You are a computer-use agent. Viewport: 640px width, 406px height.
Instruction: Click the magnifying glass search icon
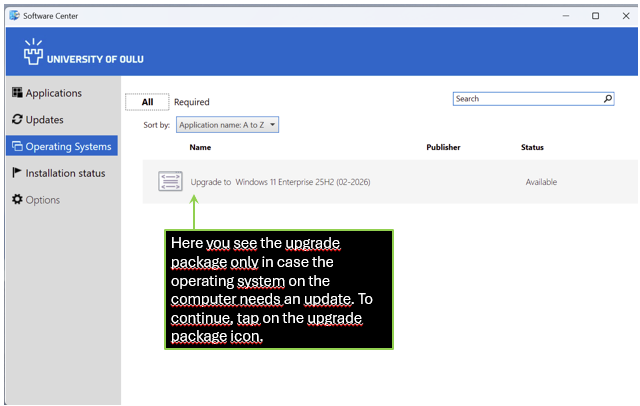click(607, 99)
